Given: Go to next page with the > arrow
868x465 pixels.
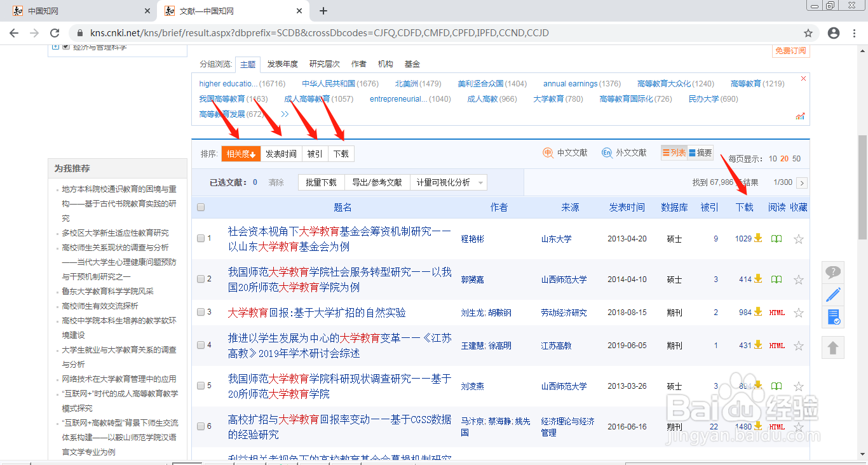Looking at the screenshot, I should pyautogui.click(x=802, y=182).
